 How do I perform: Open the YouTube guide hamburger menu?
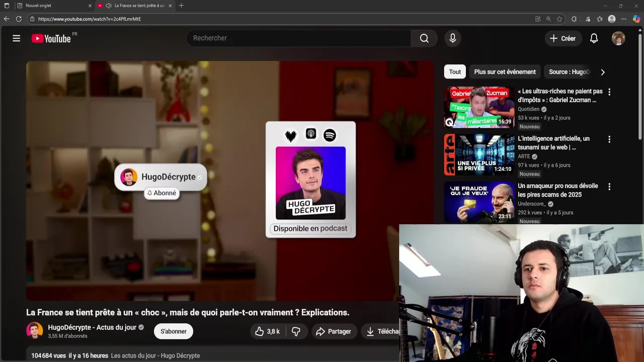pos(17,38)
